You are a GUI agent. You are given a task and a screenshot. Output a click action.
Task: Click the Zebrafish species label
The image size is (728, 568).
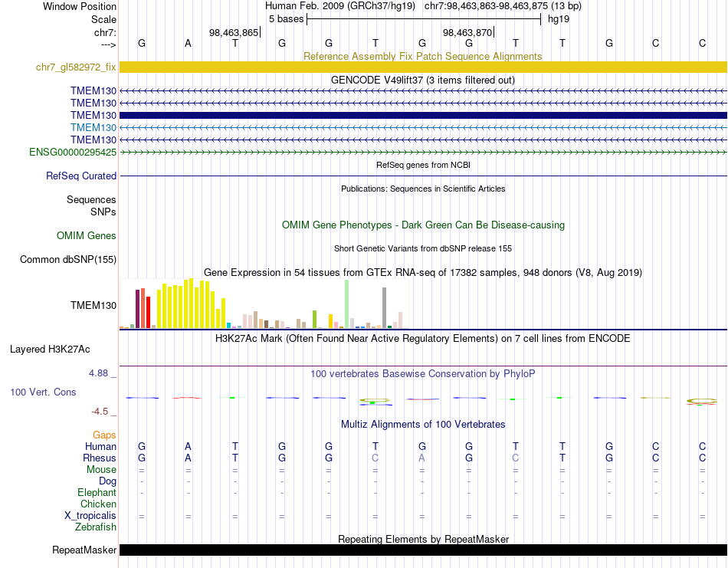[x=96, y=527]
